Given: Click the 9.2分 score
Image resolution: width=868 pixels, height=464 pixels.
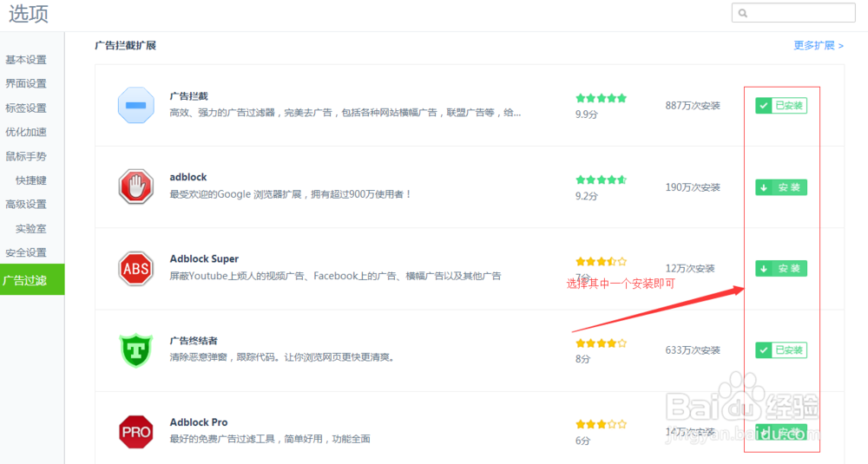Looking at the screenshot, I should 586,196.
